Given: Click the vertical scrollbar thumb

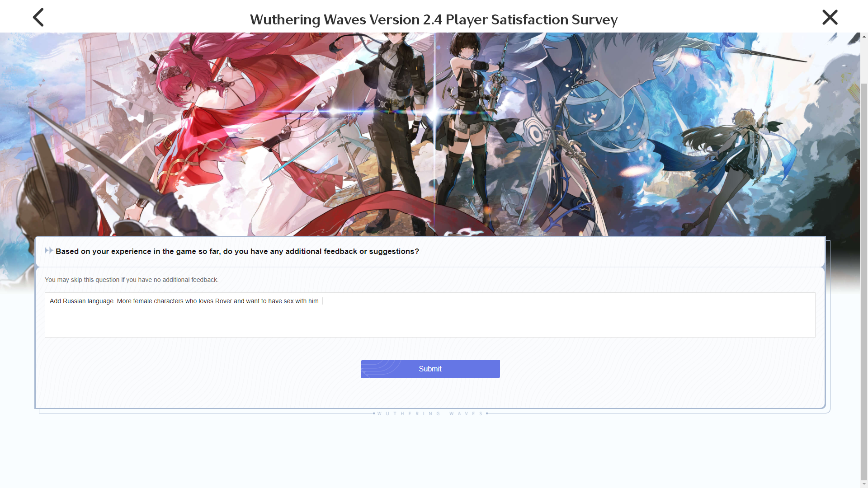Looking at the screenshot, I should tap(864, 280).
